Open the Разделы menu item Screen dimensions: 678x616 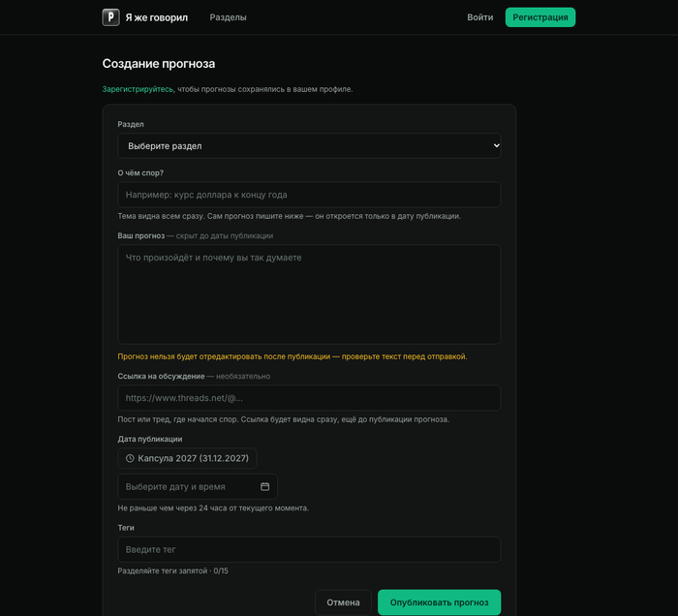(x=228, y=17)
